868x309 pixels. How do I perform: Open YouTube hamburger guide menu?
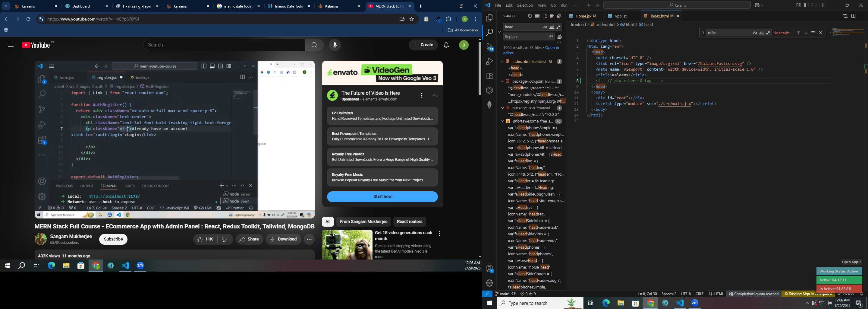pyautogui.click(x=11, y=45)
